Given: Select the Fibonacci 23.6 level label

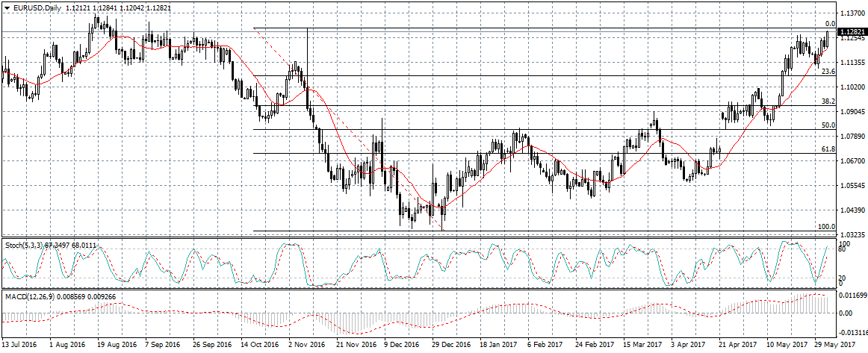Looking at the screenshot, I should pos(827,72).
